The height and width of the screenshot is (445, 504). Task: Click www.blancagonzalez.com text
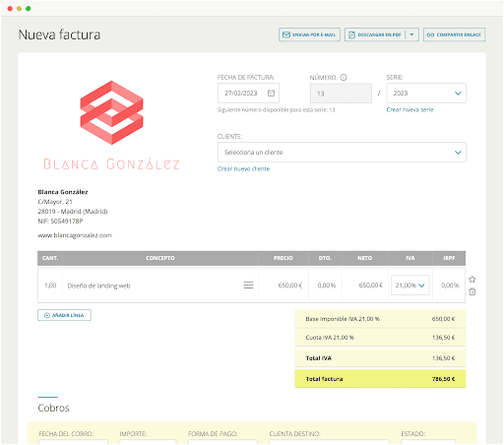pos(75,235)
